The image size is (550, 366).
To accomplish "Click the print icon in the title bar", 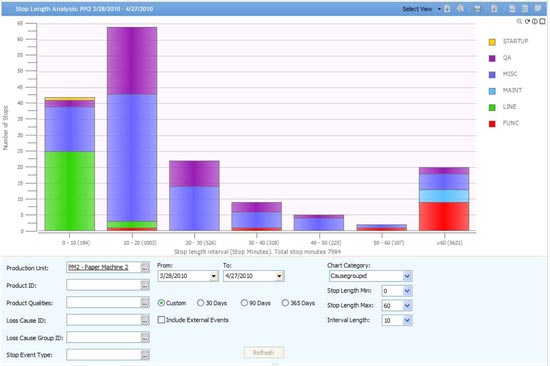I will click(x=477, y=9).
